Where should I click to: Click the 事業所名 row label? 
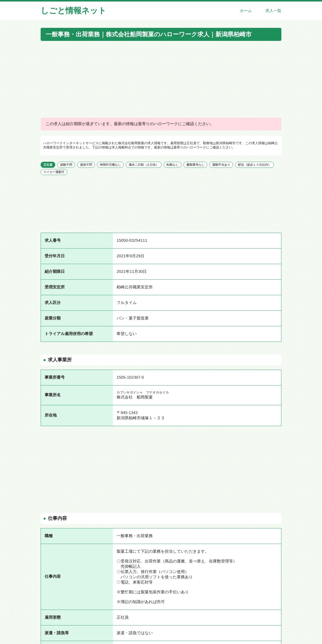click(53, 395)
